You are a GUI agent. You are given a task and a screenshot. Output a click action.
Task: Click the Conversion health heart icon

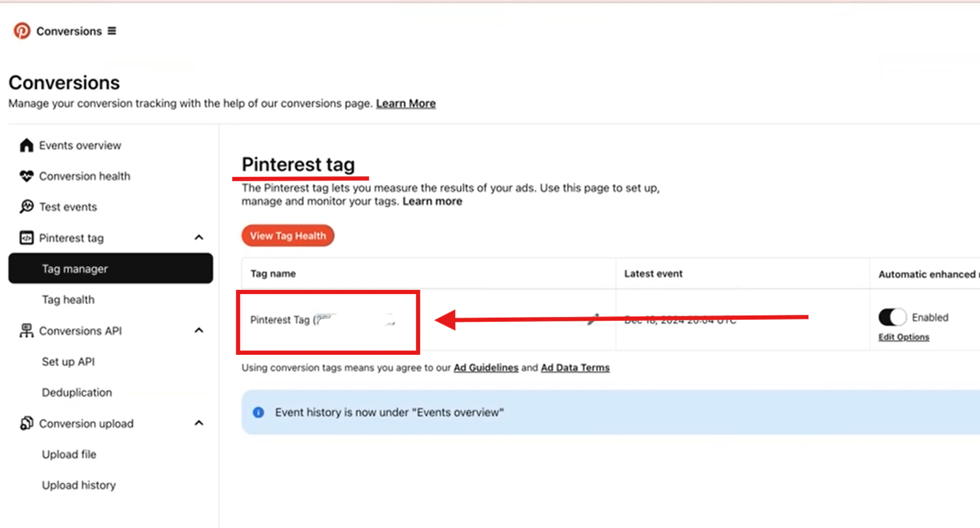click(26, 176)
